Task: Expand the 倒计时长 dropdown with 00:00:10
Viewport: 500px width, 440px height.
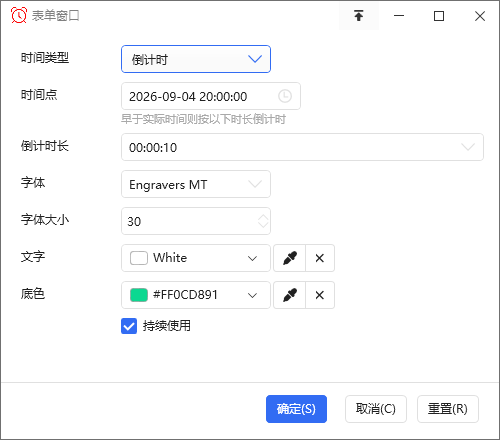Action: (302, 147)
